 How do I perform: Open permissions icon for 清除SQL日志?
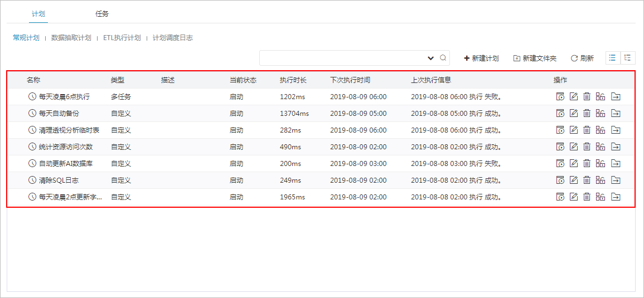[601, 180]
